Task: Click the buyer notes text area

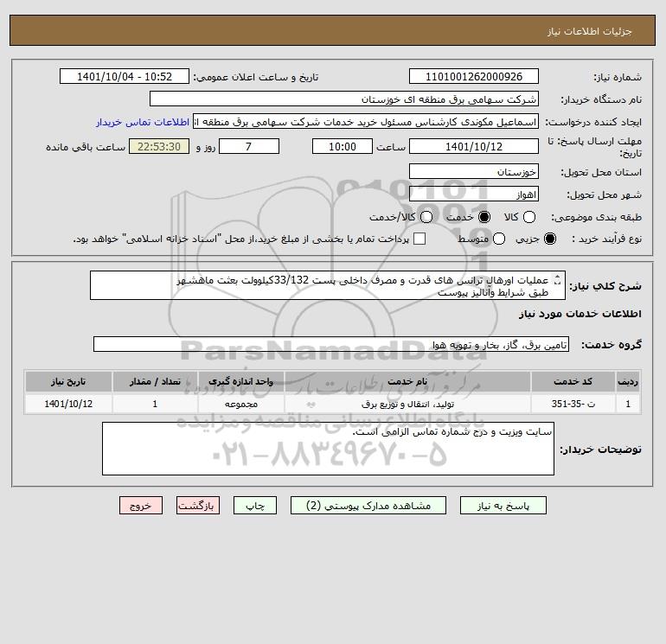Action: (328, 449)
